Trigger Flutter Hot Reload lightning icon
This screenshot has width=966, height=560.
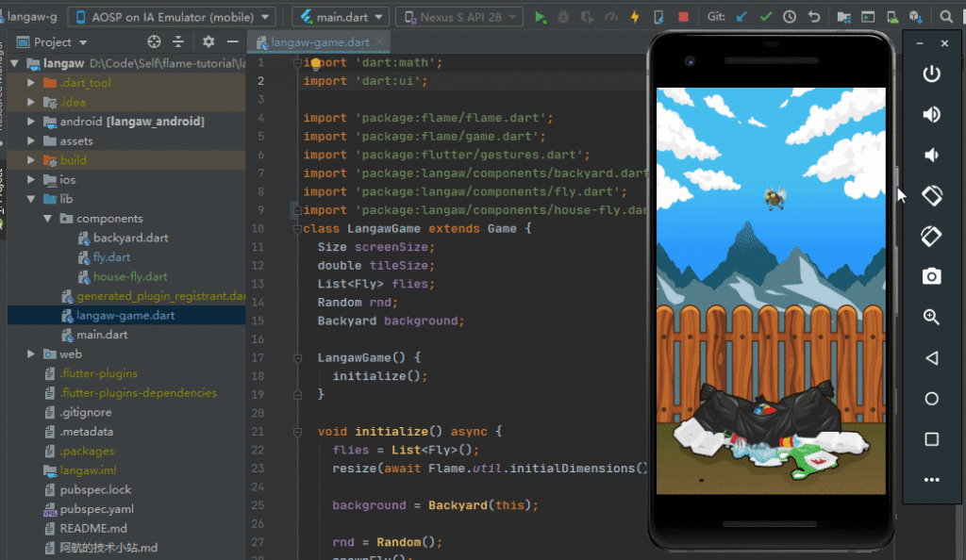634,17
